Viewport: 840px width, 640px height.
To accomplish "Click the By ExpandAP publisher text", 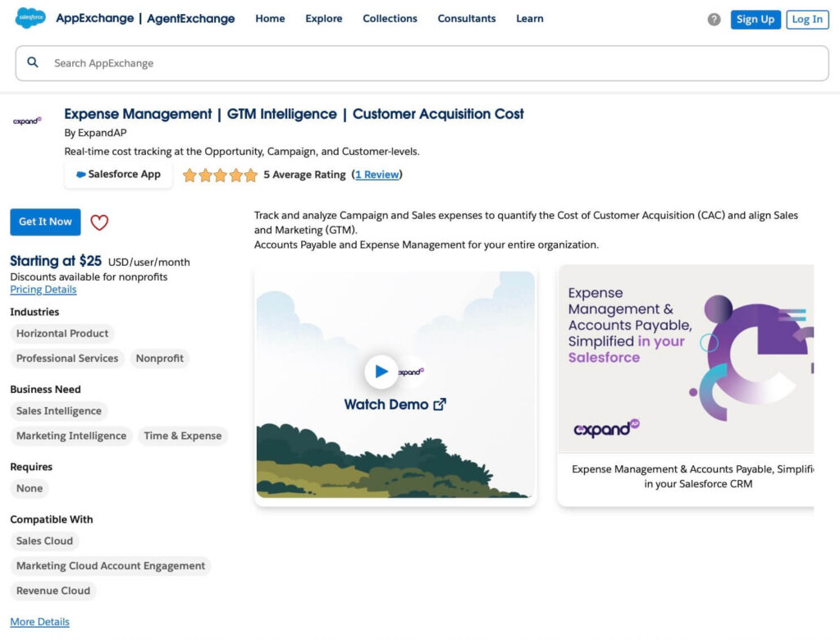I will pos(95,132).
